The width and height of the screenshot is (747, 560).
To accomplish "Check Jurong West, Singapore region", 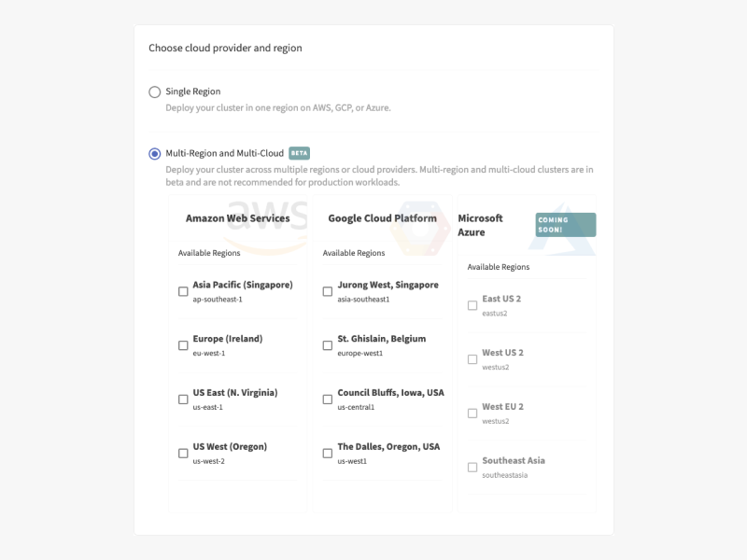I will [x=328, y=291].
